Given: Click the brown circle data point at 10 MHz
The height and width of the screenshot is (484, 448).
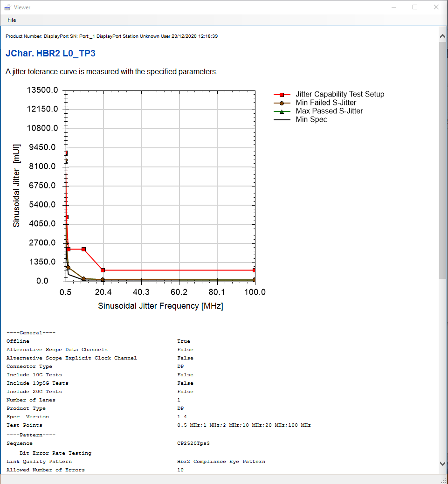Looking at the screenshot, I should [83, 279].
